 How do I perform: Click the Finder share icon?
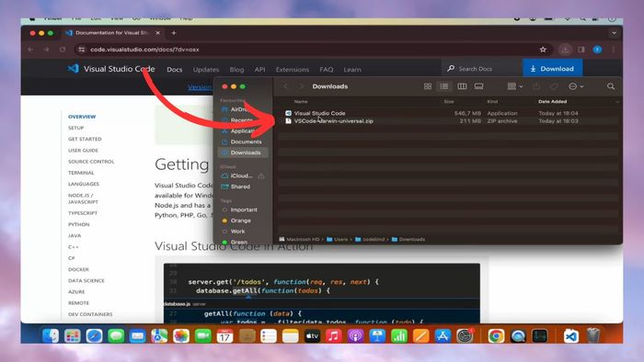536,86
